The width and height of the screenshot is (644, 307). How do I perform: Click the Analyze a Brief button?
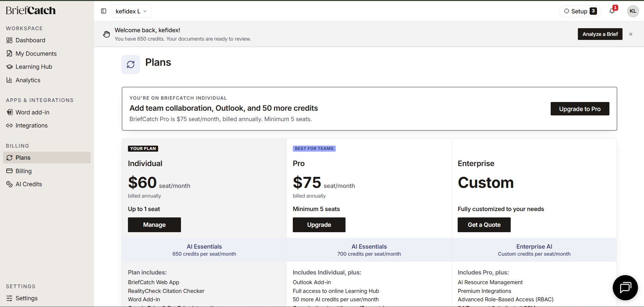(600, 34)
